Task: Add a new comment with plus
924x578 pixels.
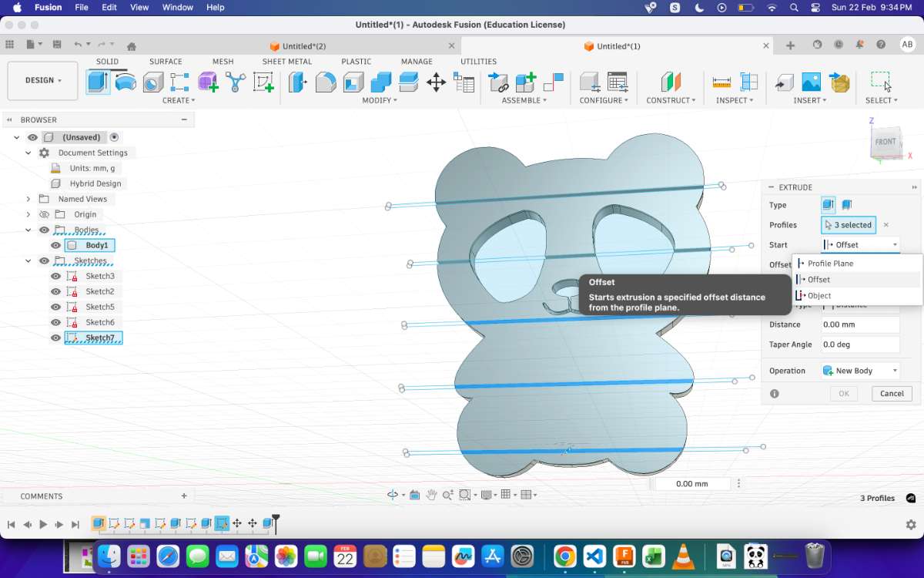Action: (x=184, y=496)
